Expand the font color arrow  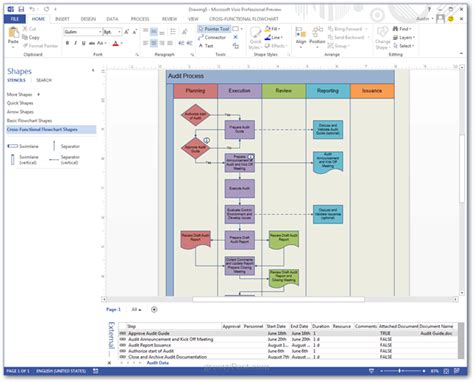[122, 43]
